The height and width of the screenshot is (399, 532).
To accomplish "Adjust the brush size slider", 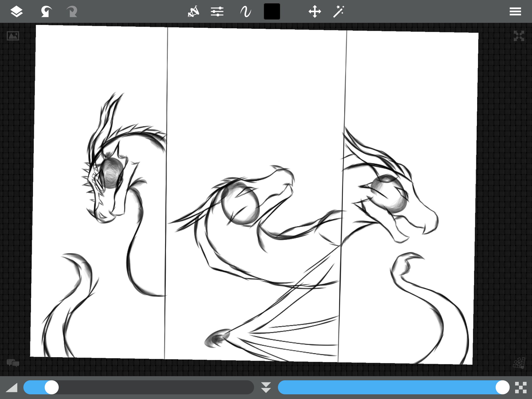I will point(139,387).
